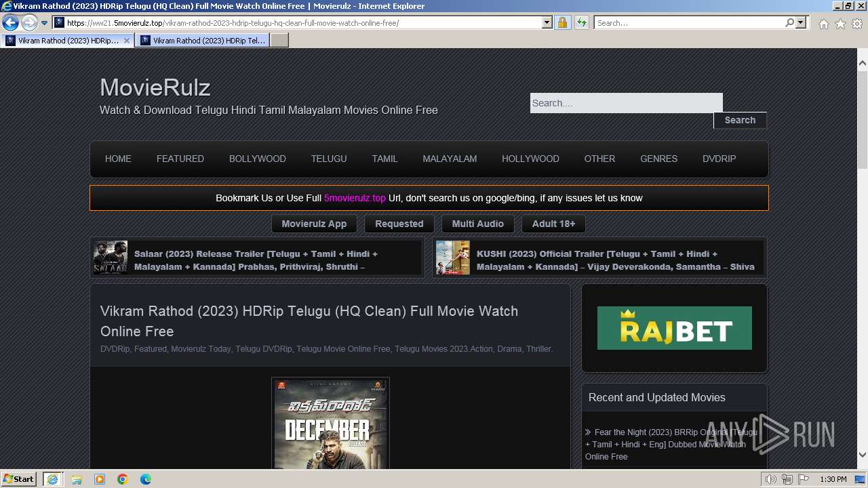Click the scrollbar down arrow
The image size is (868, 488).
(x=863, y=455)
